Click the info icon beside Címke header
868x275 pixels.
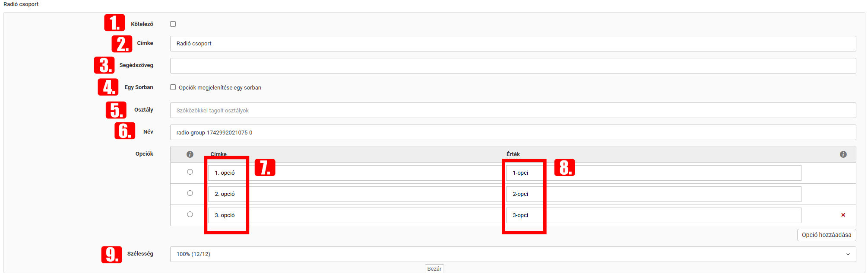190,154
